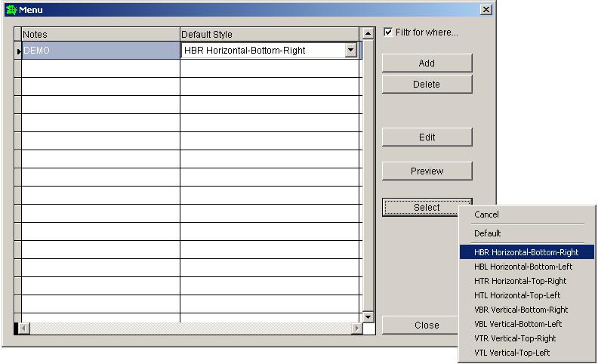The height and width of the screenshot is (364, 598).
Task: Select the DEMO cell in Notes column
Action: [x=100, y=51]
